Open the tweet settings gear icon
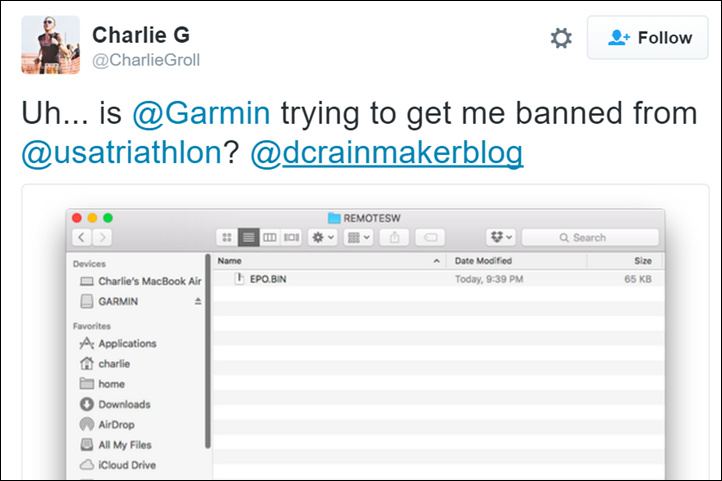 tap(561, 38)
